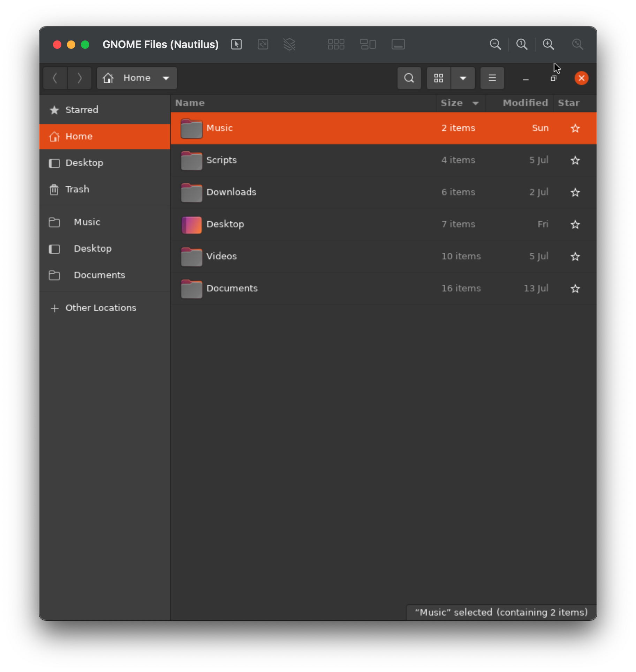
Task: Sort by the Name column header
Action: pyautogui.click(x=303, y=103)
